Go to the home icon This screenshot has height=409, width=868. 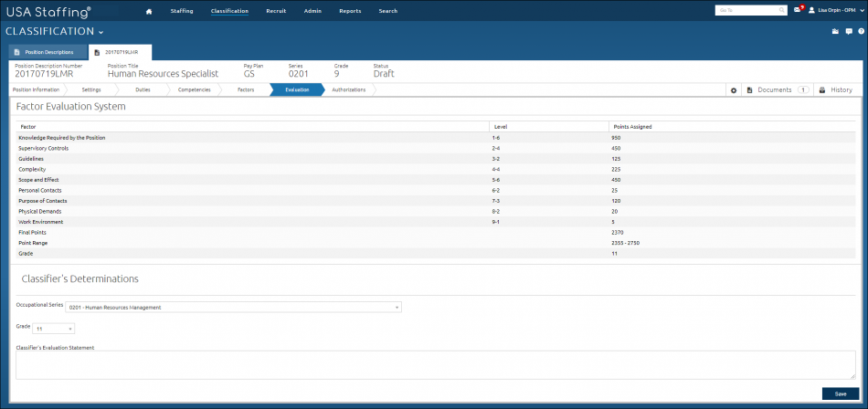(x=148, y=11)
